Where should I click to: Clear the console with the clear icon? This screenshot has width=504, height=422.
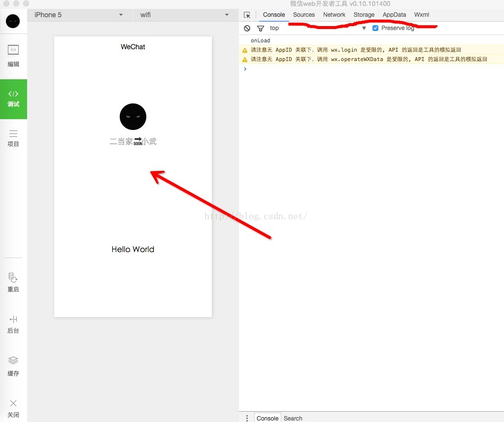[247, 29]
